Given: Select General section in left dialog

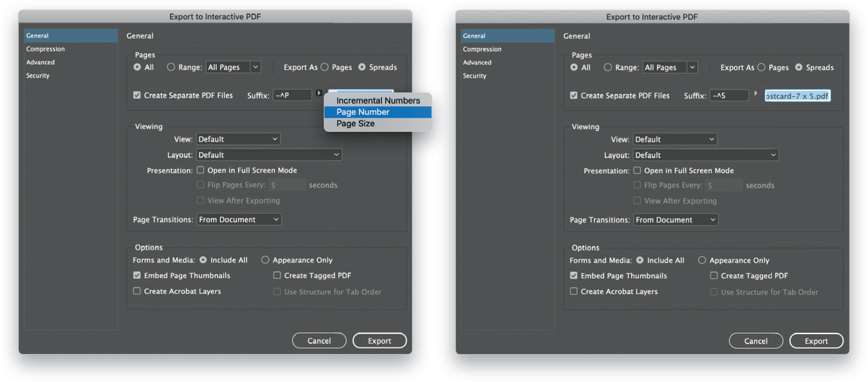Looking at the screenshot, I should tap(71, 36).
